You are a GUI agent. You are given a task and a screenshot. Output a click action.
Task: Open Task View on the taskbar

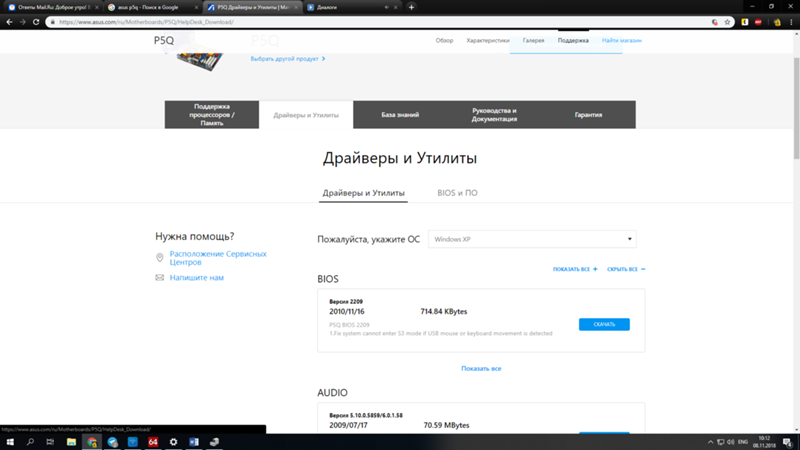50,442
